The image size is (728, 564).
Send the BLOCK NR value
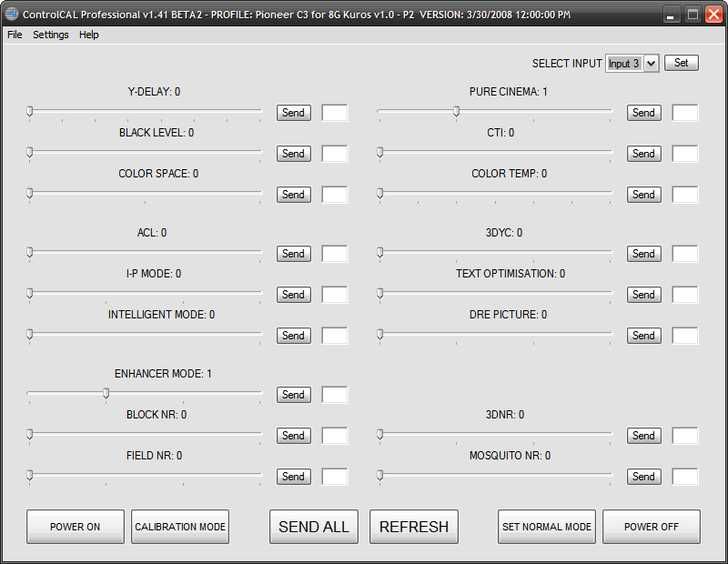pos(293,436)
